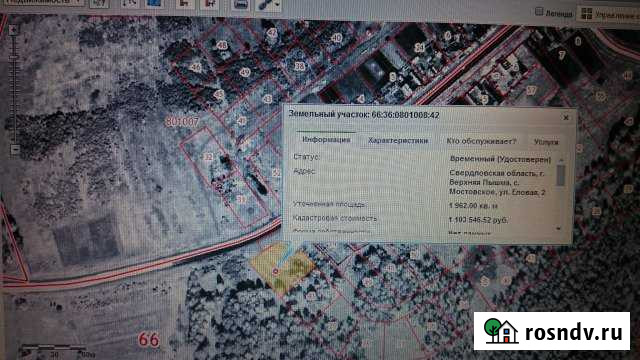Switch to the Характеристики tab
This screenshot has height=360, width=640.
click(x=398, y=140)
